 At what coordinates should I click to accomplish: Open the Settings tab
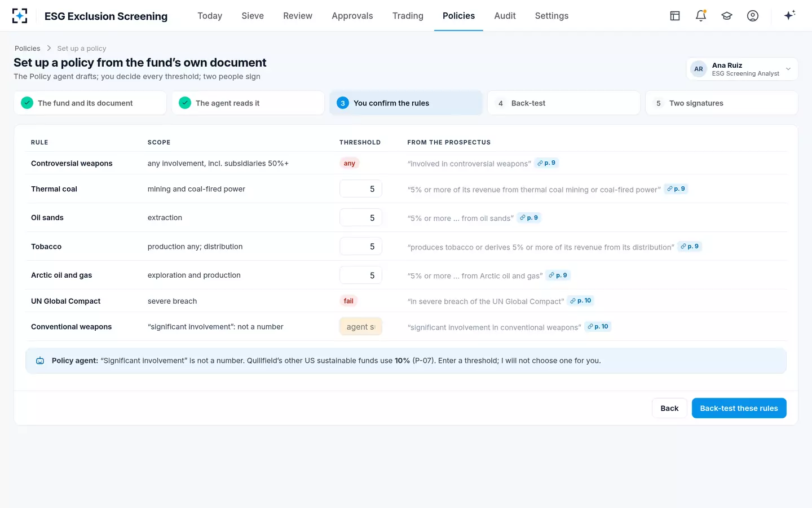551,16
